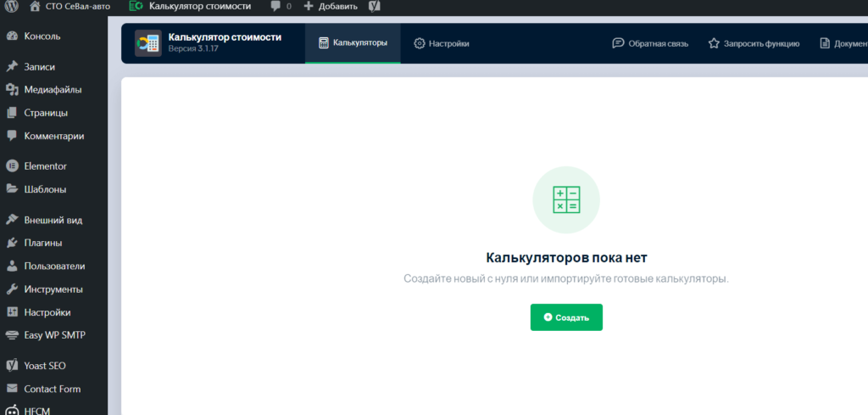Screen dimensions: 868x415
Task: Click the green Создать button
Action: coord(566,317)
